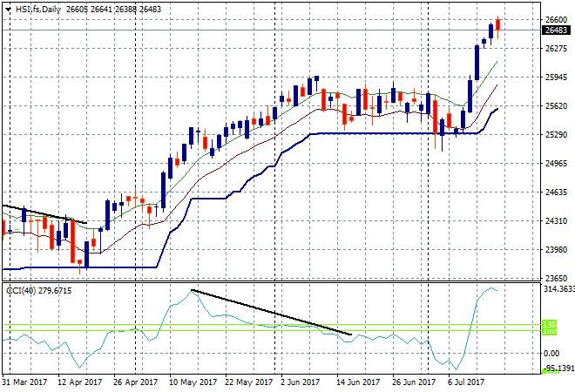Click the 26275 price axis label
The image size is (575, 392).
557,49
